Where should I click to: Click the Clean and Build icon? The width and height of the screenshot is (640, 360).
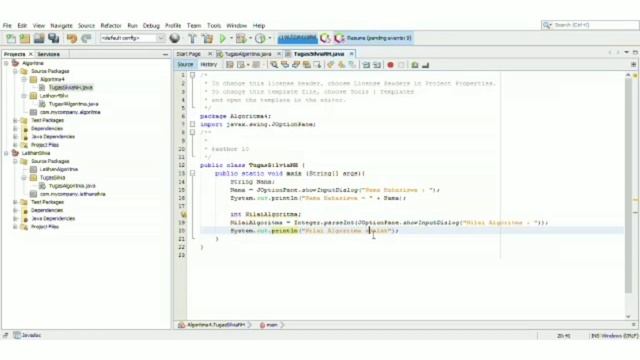click(x=207, y=38)
